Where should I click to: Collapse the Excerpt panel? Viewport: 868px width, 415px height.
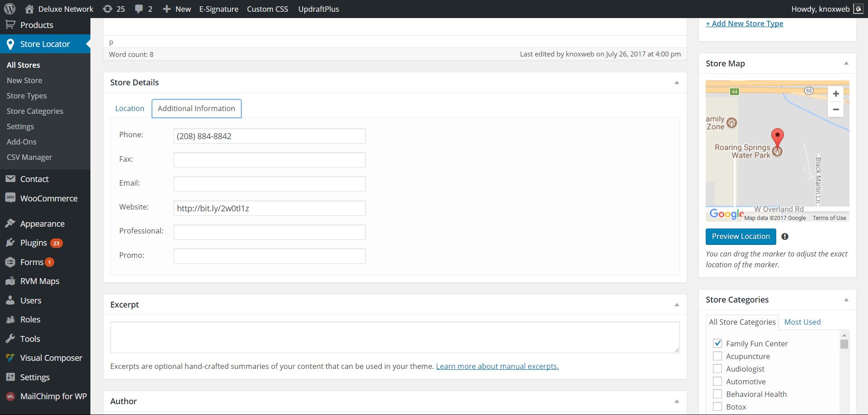coord(676,305)
